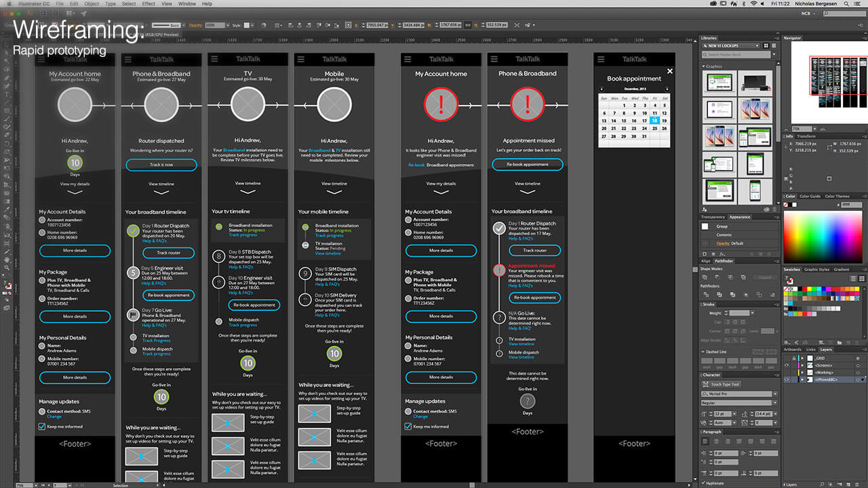Screen dimensions: 868x488
Task: Toggle visibility of <Screens> layer
Action: coord(786,365)
